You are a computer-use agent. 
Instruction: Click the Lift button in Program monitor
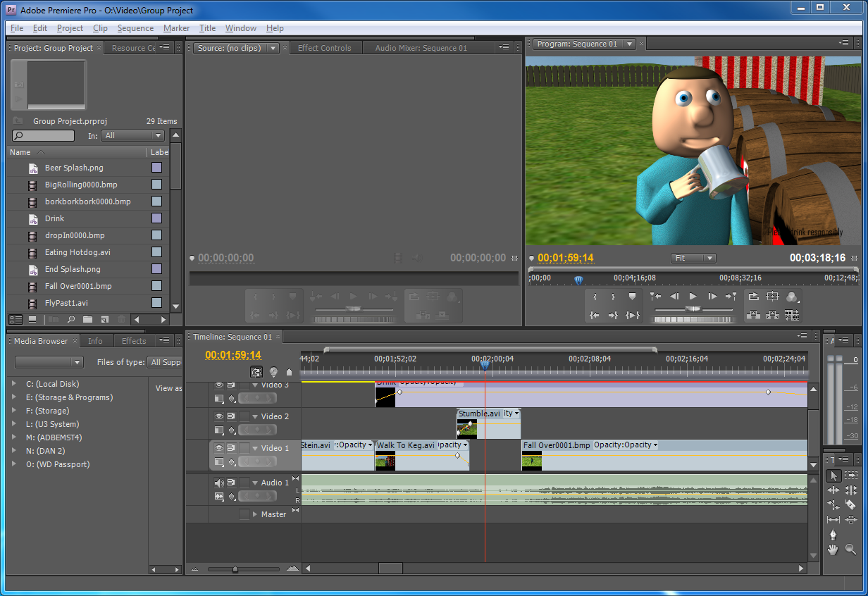tap(754, 315)
